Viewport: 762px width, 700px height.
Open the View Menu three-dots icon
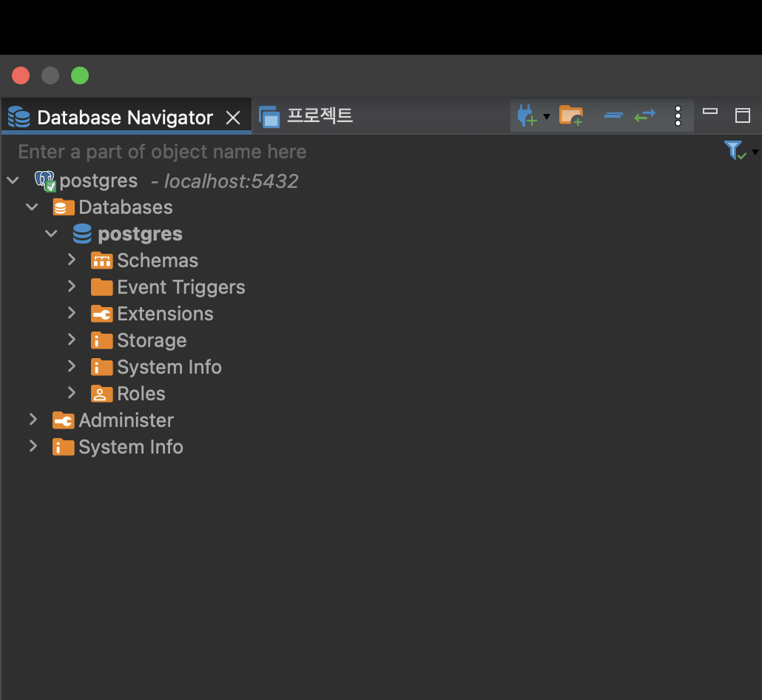(678, 116)
